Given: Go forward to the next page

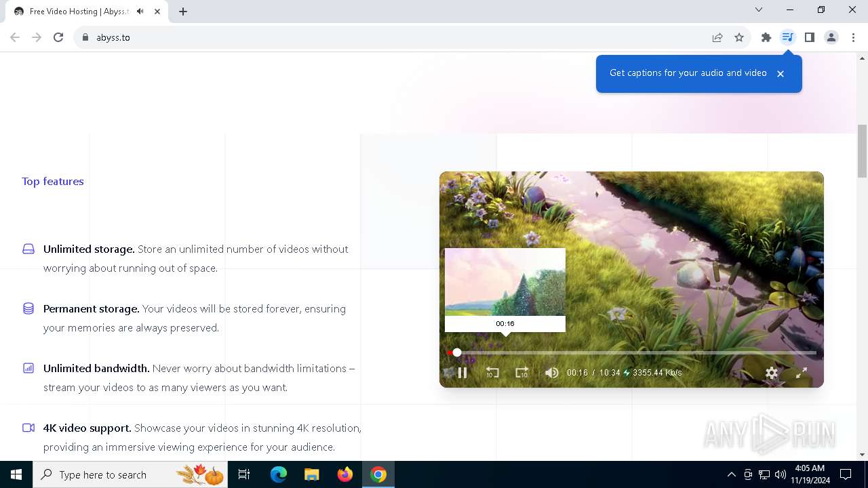Looking at the screenshot, I should (x=37, y=37).
